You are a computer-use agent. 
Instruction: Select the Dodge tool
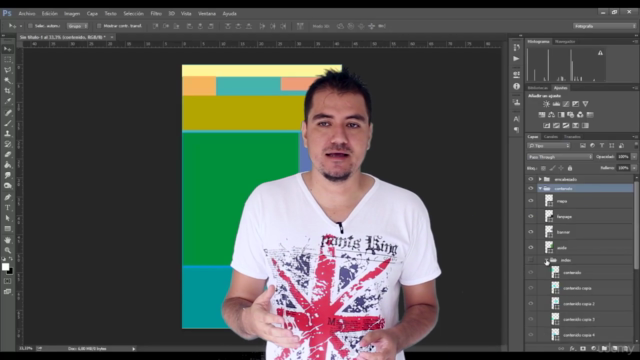(x=7, y=186)
